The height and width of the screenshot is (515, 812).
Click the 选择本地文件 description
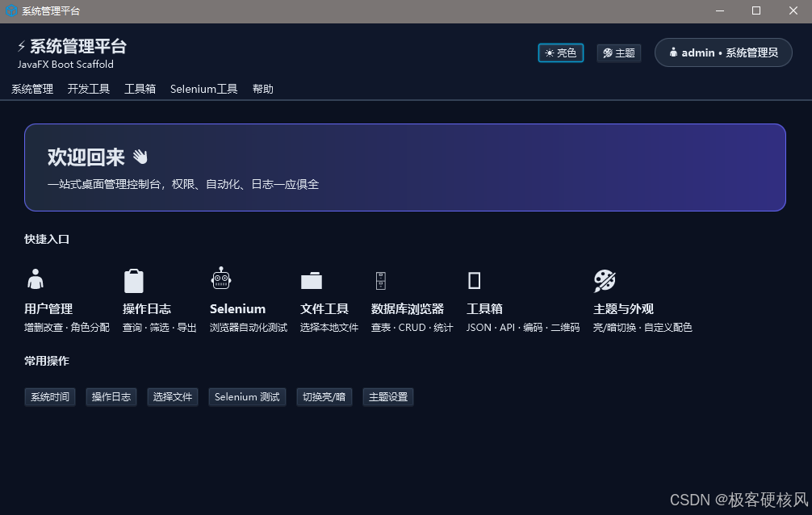click(x=329, y=328)
